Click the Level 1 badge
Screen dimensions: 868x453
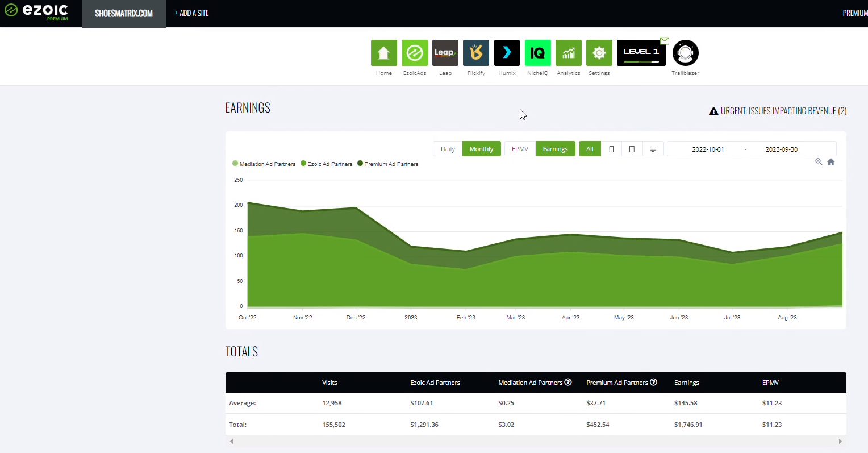[641, 53]
